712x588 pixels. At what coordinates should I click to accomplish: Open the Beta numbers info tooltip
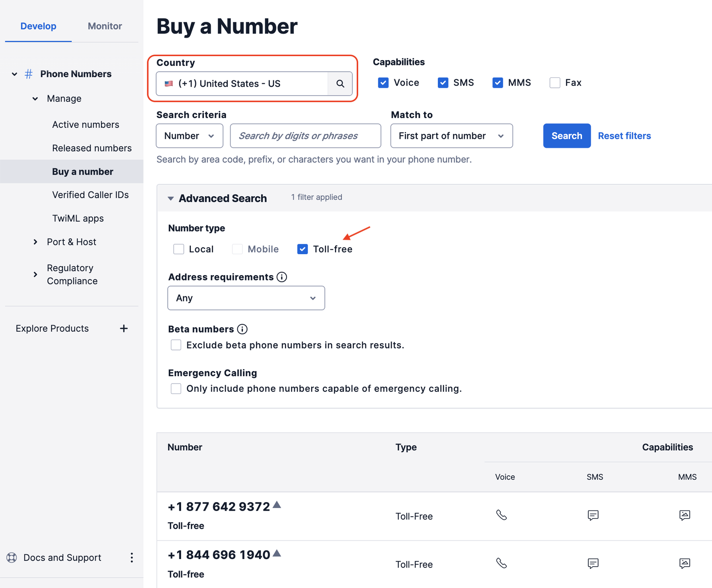pos(242,329)
